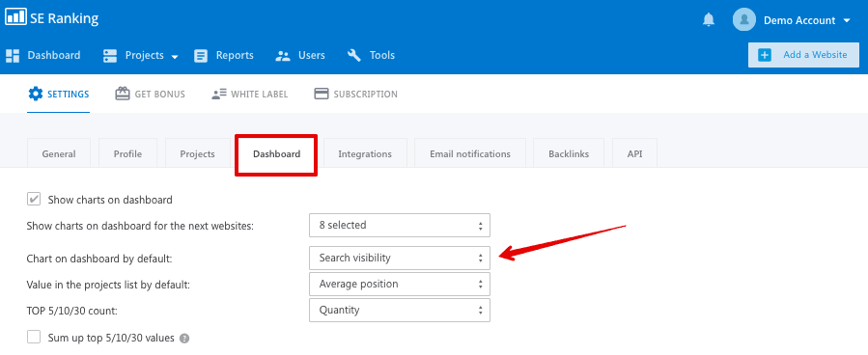Select the Dashboard settings tab
The width and height of the screenshot is (868, 355).
tap(277, 153)
